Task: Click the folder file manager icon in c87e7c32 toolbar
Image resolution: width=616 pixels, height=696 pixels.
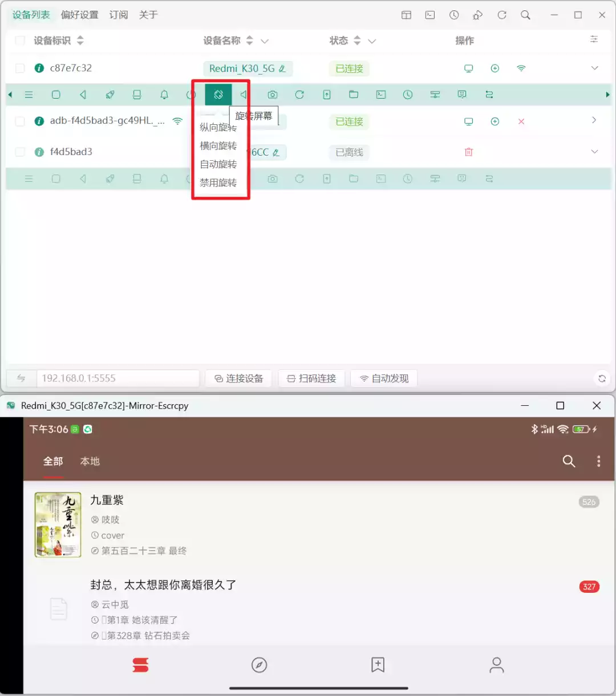Action: [x=354, y=95]
